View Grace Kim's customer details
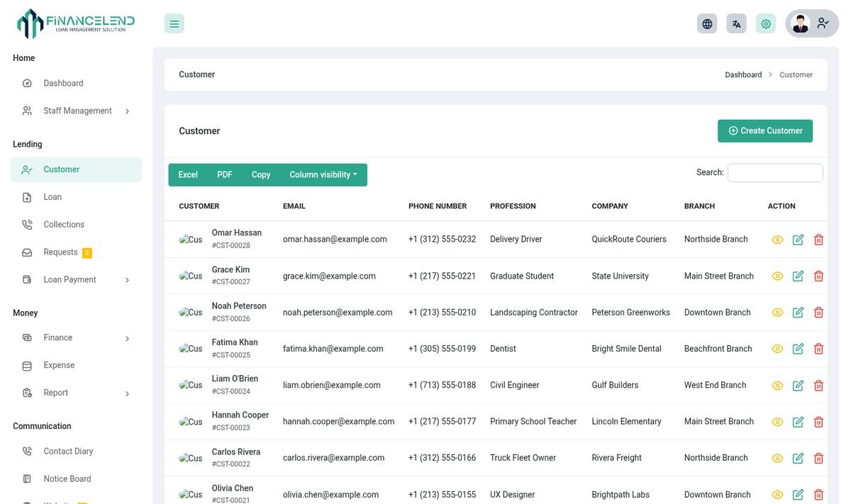 click(777, 276)
